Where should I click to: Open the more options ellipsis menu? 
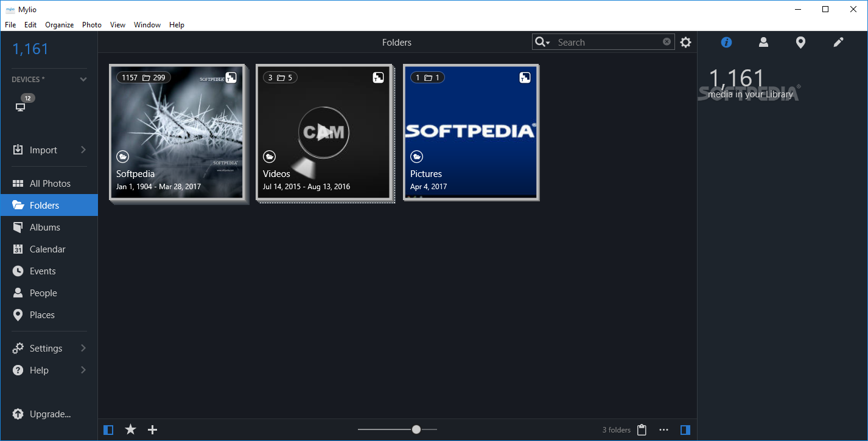(x=664, y=430)
